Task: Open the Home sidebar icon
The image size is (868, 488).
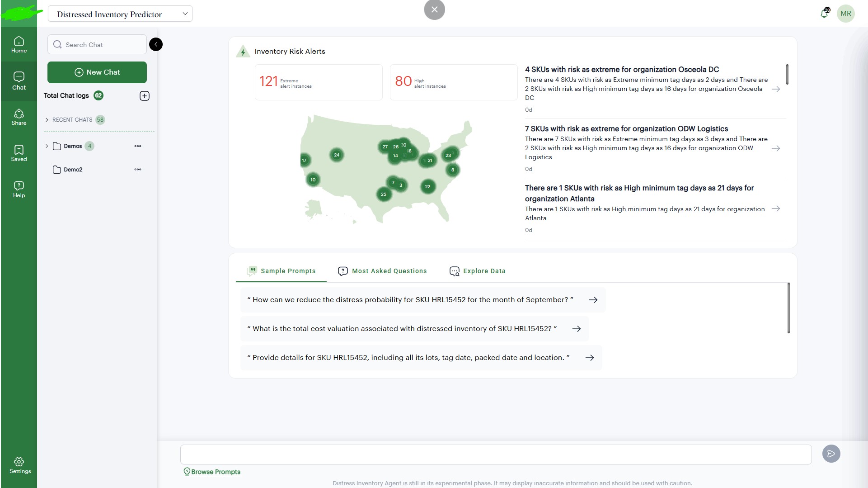Action: 19,45
